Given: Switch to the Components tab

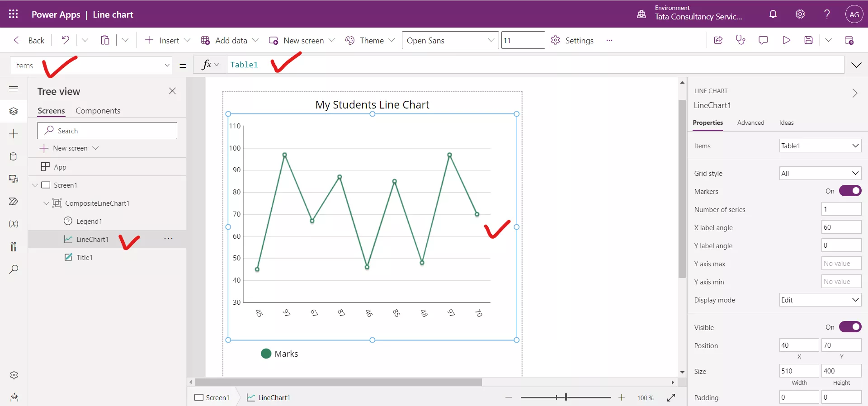Looking at the screenshot, I should (98, 111).
